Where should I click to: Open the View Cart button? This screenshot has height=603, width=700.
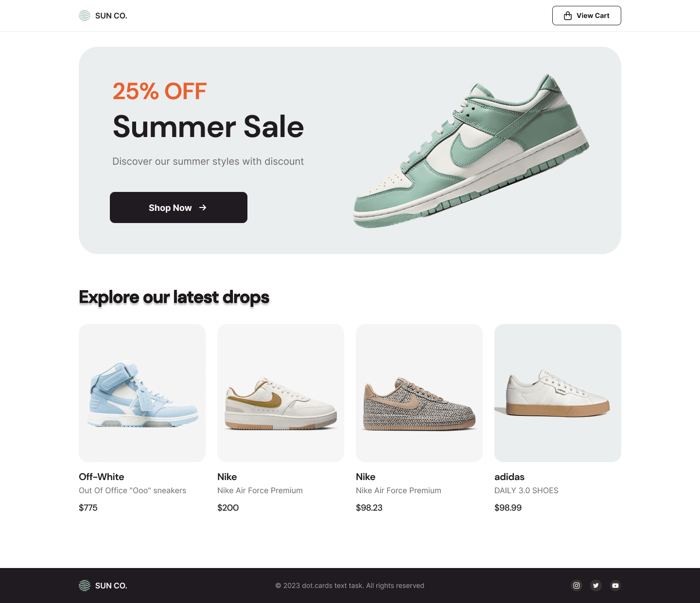coord(587,16)
